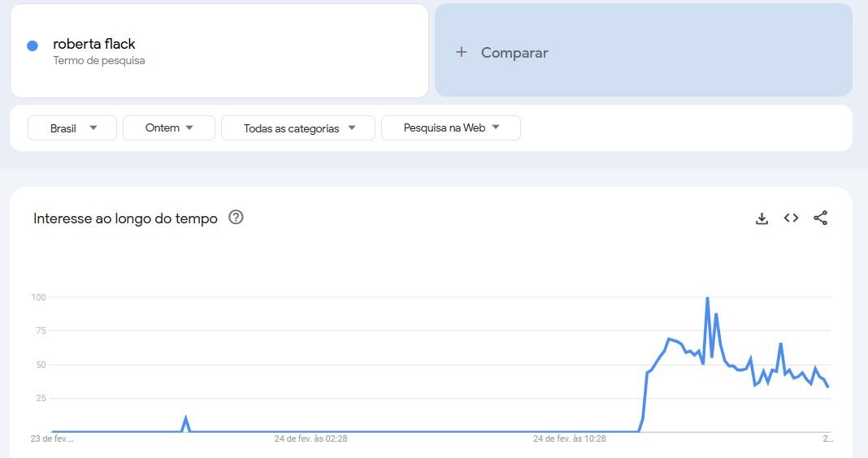Click the plus icon beside Comparar
The height and width of the screenshot is (458, 868).
pyautogui.click(x=461, y=52)
